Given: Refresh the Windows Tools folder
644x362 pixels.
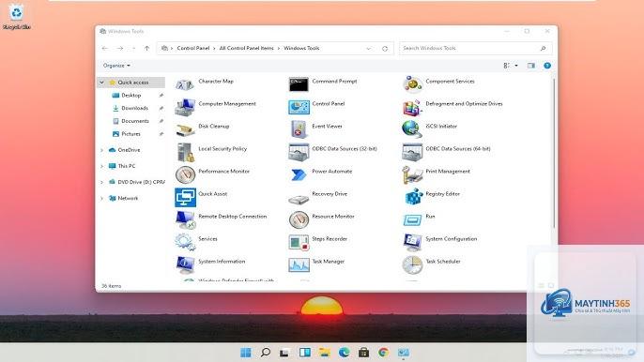Looking at the screenshot, I should point(385,49).
